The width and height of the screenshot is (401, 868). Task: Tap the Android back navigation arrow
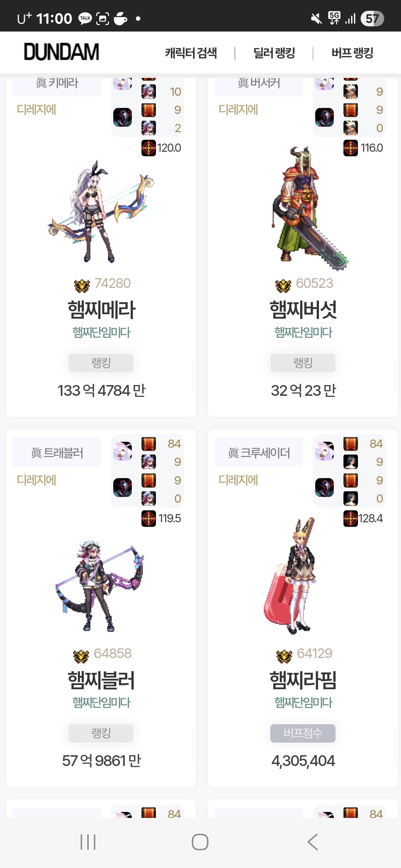313,842
